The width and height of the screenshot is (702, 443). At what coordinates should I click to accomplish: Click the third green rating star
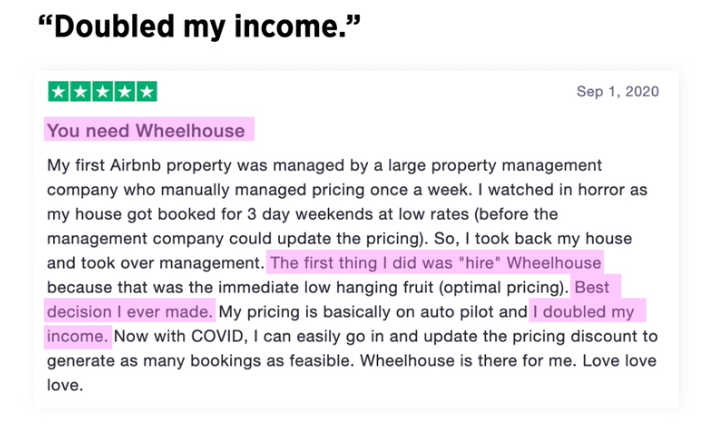[103, 92]
